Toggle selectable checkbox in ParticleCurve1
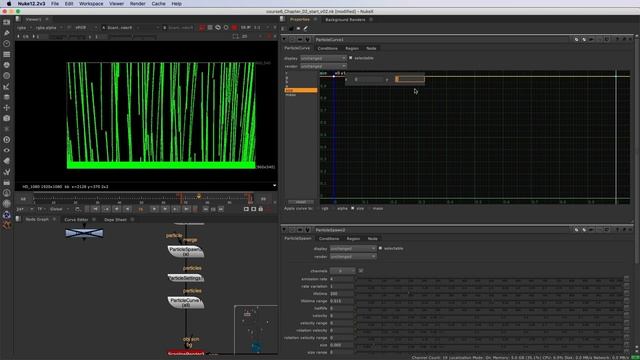Screen dimensions: 640x360 coord(351,58)
